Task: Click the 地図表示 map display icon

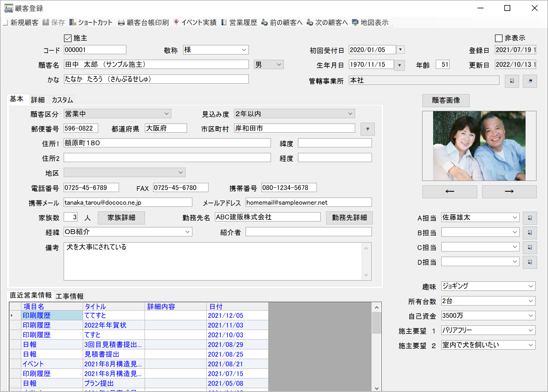Action: point(370,22)
